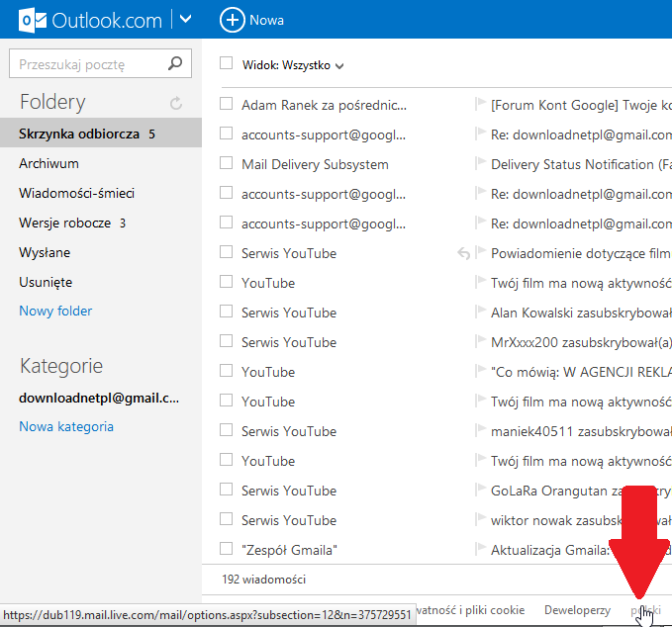Open the Usunięte folder
672x627 pixels.
coord(46,282)
